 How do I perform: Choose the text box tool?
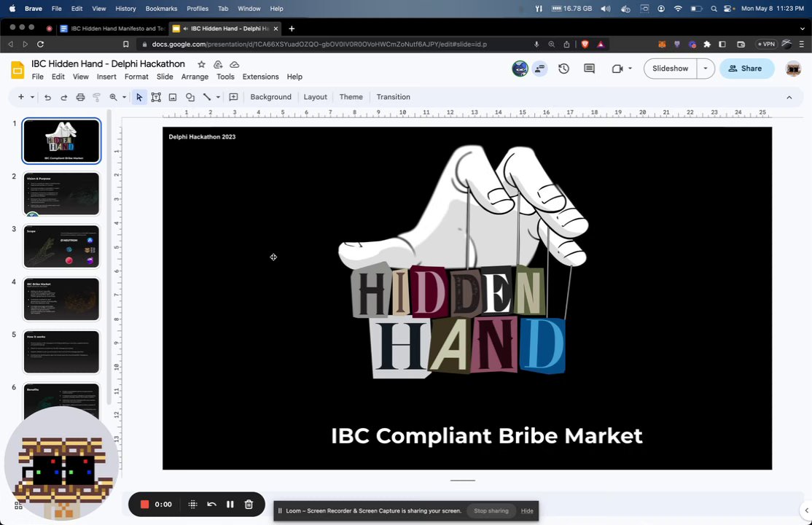pos(156,97)
